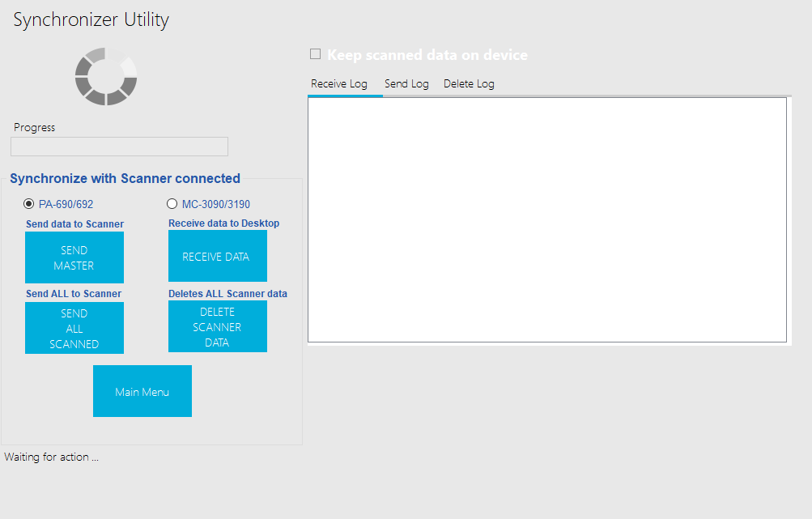Viewport: 812px width, 519px height.
Task: Click the Waiting for action status text
Action: click(x=52, y=457)
